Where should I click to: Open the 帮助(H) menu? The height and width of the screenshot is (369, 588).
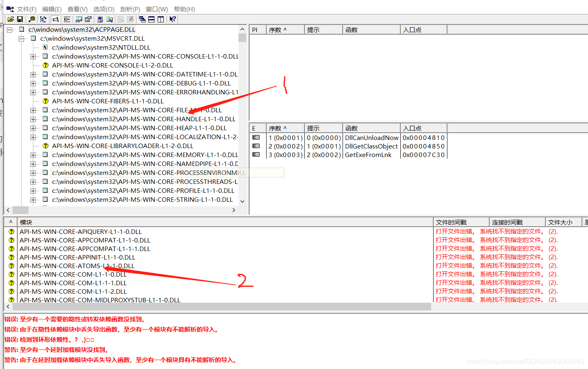pos(184,9)
